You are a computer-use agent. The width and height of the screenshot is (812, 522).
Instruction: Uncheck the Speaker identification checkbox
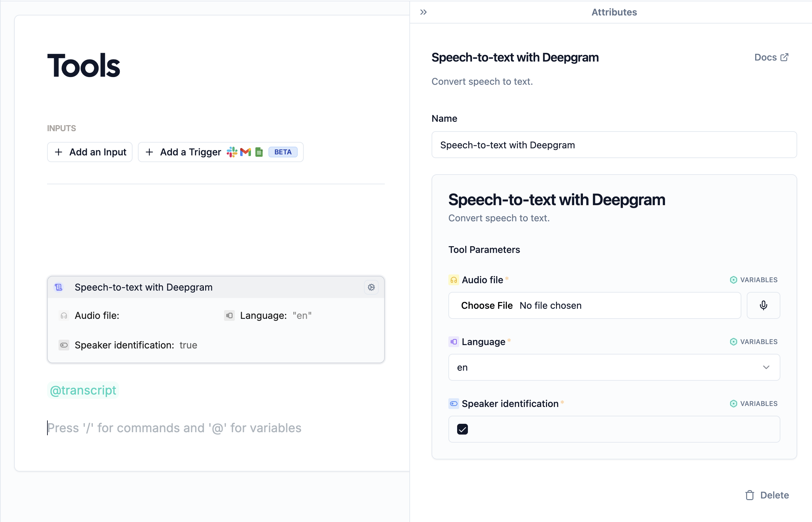click(x=463, y=429)
